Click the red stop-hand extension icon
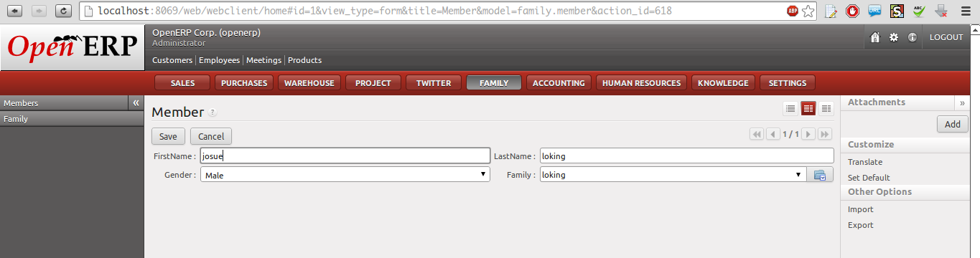The width and height of the screenshot is (980, 258). click(x=853, y=11)
